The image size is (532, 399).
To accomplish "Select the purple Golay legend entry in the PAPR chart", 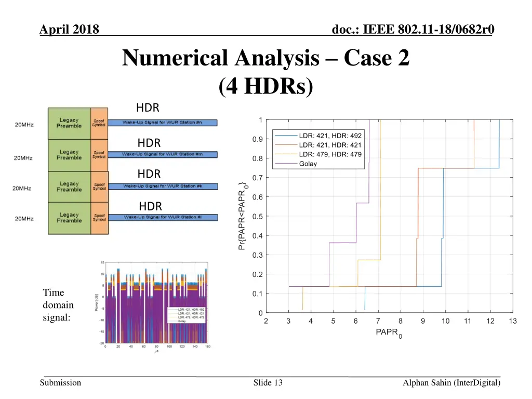I will 308,164.
